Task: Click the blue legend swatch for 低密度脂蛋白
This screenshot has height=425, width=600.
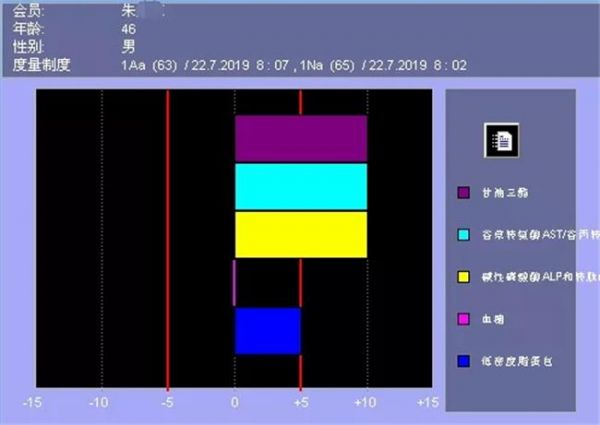Action: [464, 357]
